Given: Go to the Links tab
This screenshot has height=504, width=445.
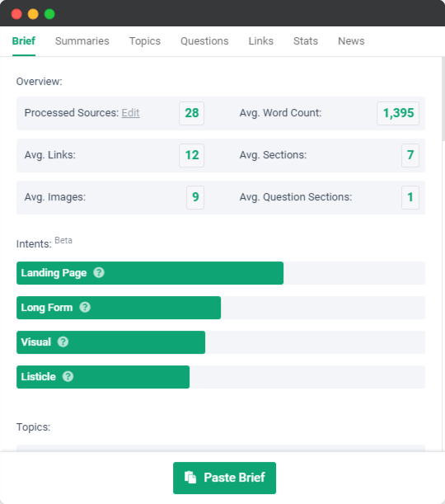Looking at the screenshot, I should (x=261, y=41).
